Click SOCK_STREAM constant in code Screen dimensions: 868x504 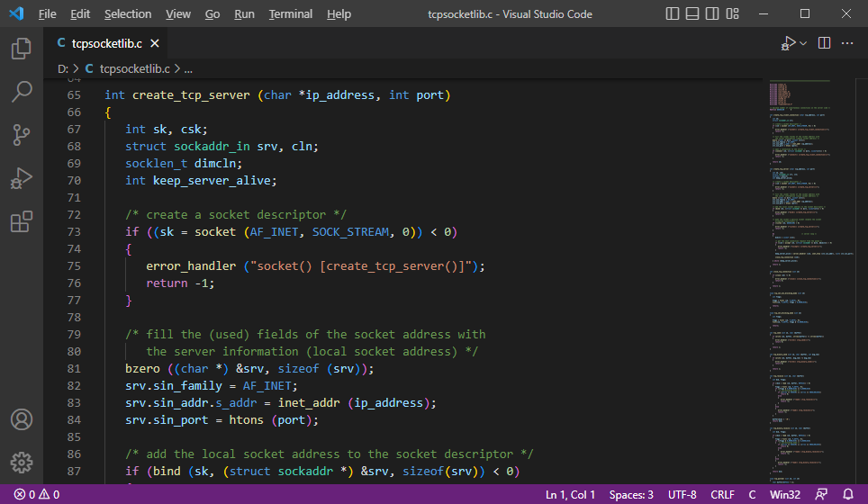(350, 232)
